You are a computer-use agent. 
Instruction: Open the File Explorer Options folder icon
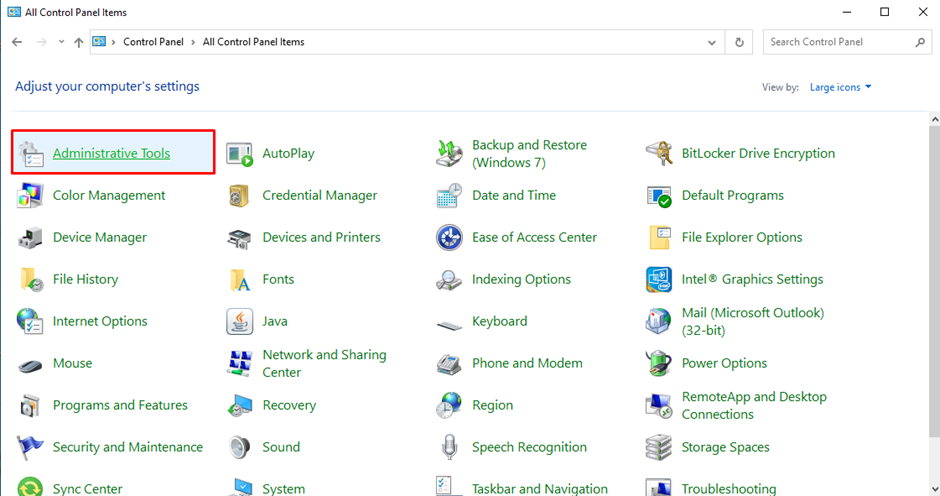click(659, 238)
